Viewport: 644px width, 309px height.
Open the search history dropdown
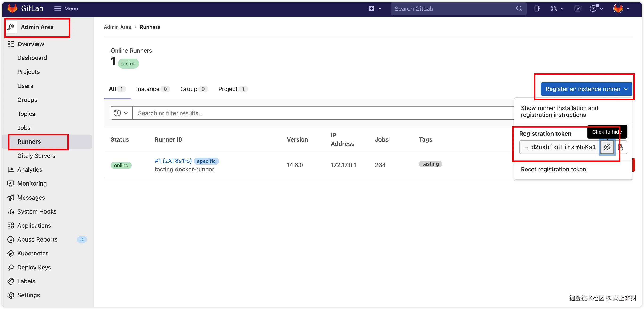tap(121, 113)
